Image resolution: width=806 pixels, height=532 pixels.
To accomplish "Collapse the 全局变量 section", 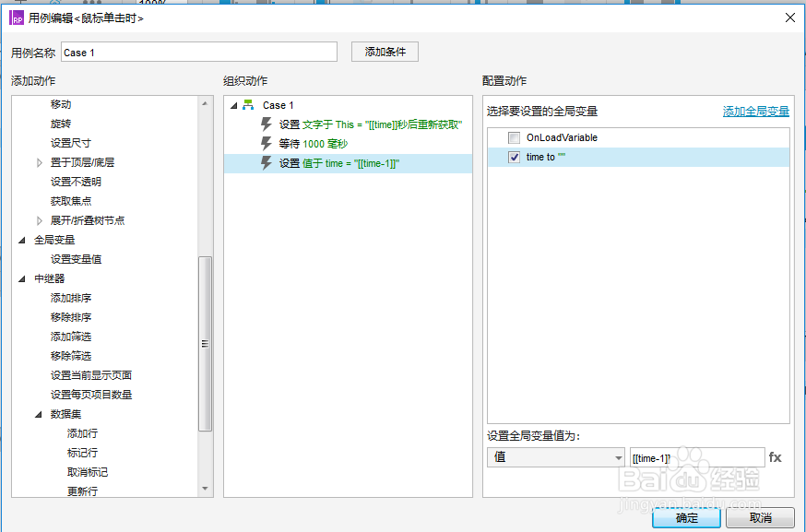I will [22, 240].
